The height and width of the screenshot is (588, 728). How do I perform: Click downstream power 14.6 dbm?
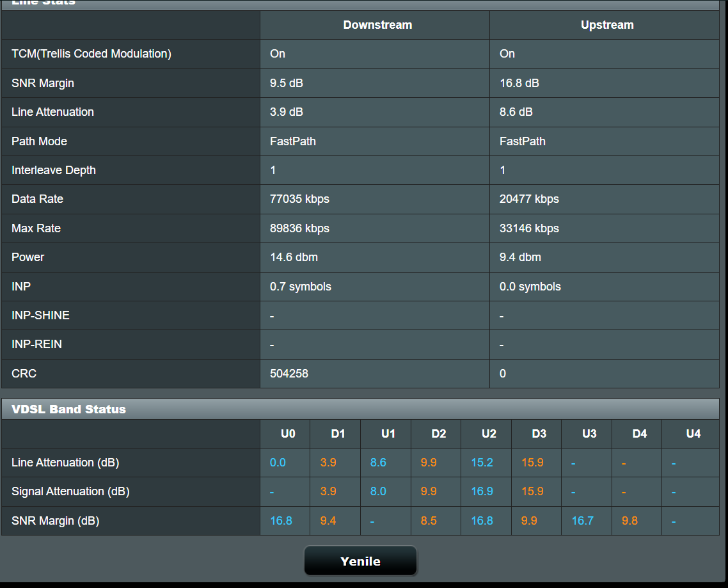tap(294, 257)
